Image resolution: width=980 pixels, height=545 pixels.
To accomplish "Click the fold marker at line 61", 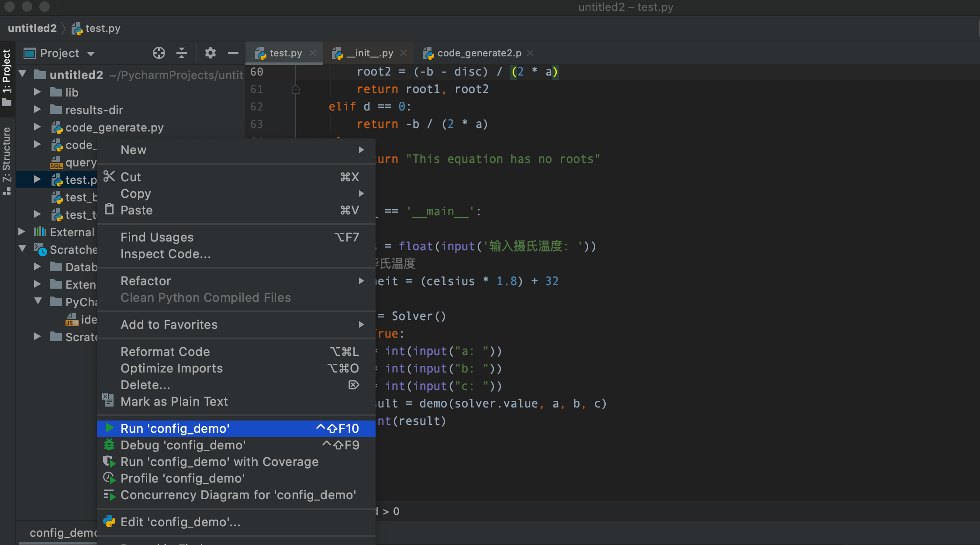I will coord(296,89).
